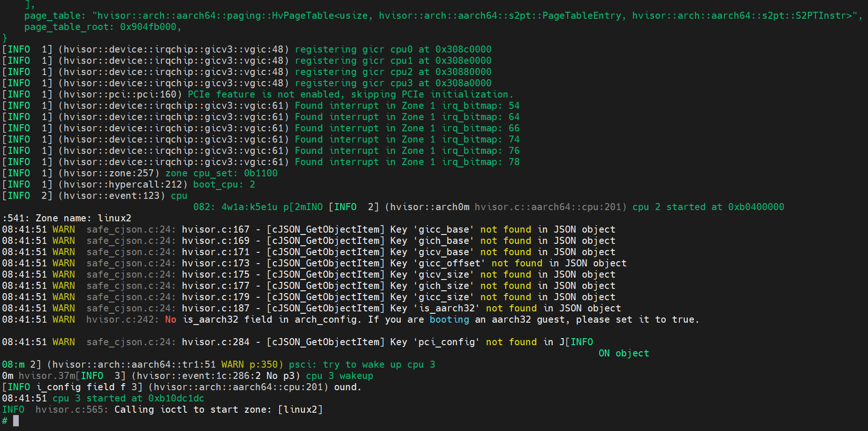Click the zone cpu_set value 0b1100

(x=260, y=173)
